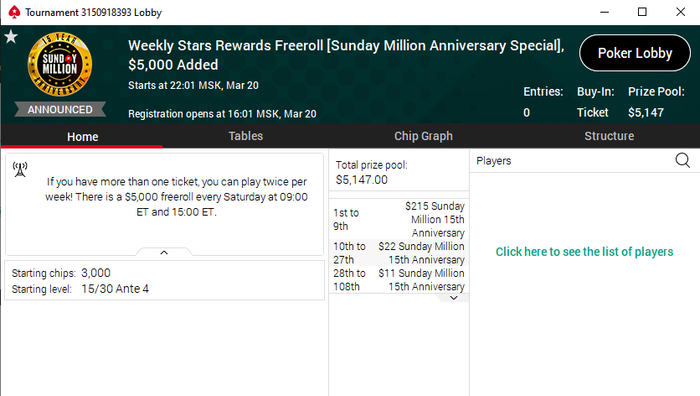
Task: Switch to the Tables tab
Action: pyautogui.click(x=246, y=136)
